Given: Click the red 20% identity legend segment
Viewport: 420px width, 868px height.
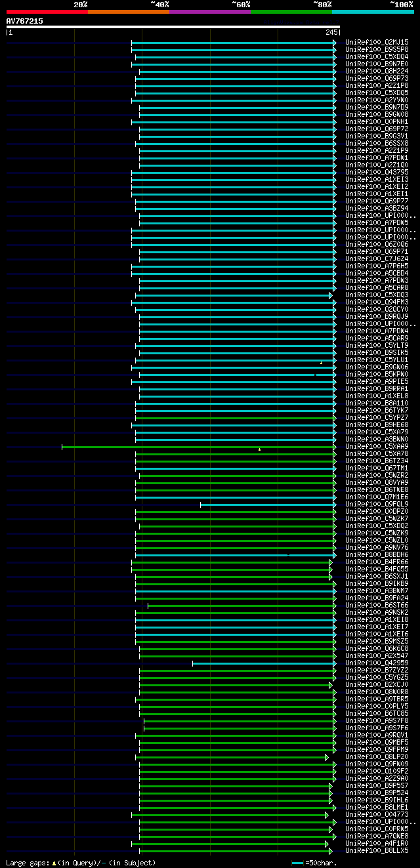Looking at the screenshot, I should pos(47,12).
